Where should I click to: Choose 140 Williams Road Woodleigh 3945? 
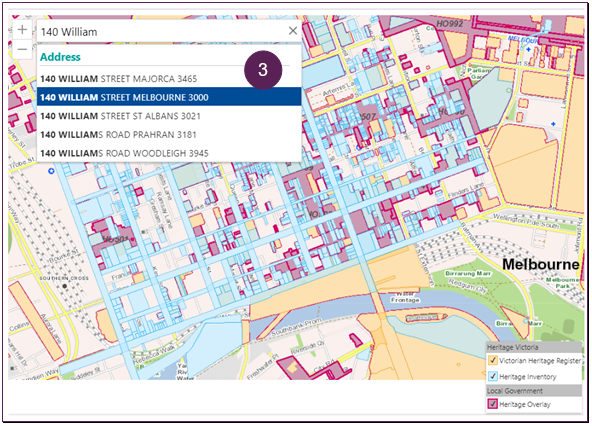pyautogui.click(x=169, y=153)
